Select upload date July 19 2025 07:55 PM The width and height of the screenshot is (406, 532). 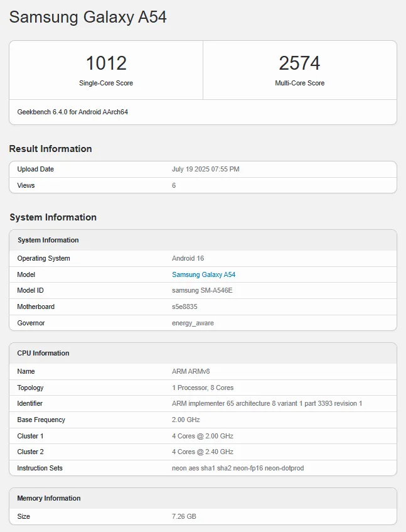pos(205,169)
